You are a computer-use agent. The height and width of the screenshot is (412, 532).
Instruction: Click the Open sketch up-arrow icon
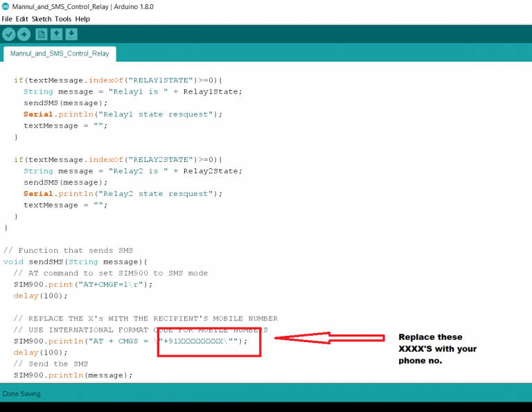[x=57, y=34]
